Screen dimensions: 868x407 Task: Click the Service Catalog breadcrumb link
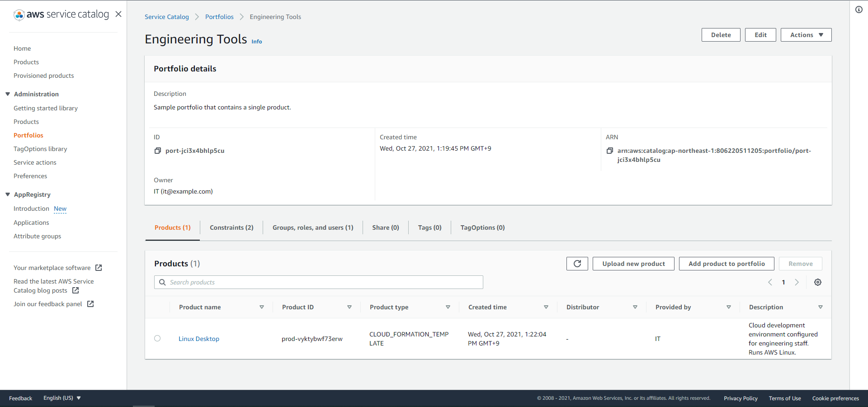click(x=167, y=17)
